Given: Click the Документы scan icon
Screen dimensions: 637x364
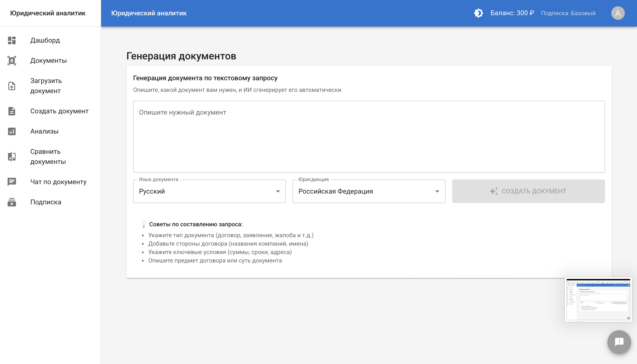Looking at the screenshot, I should coord(12,60).
